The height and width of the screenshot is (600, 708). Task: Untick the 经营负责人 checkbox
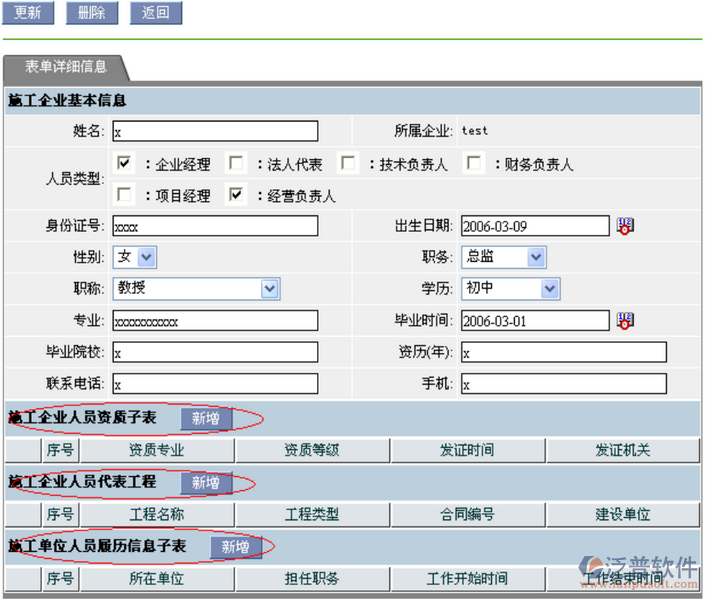tap(236, 195)
